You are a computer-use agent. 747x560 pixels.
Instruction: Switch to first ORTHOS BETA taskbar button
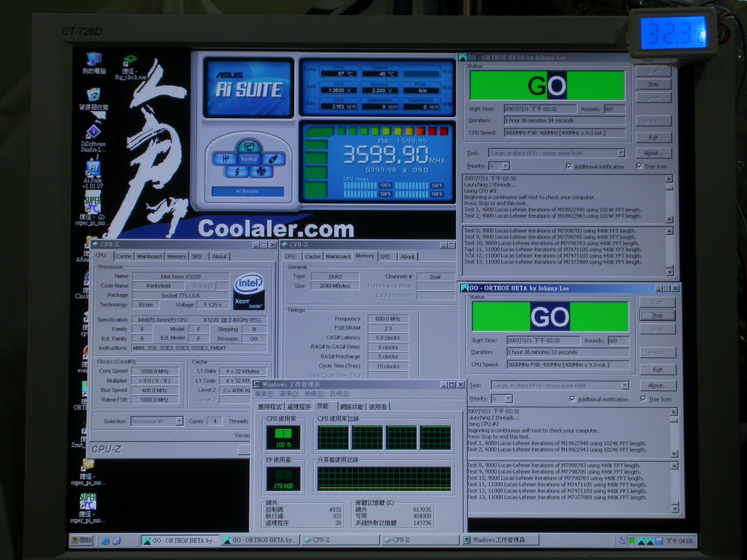pyautogui.click(x=180, y=540)
